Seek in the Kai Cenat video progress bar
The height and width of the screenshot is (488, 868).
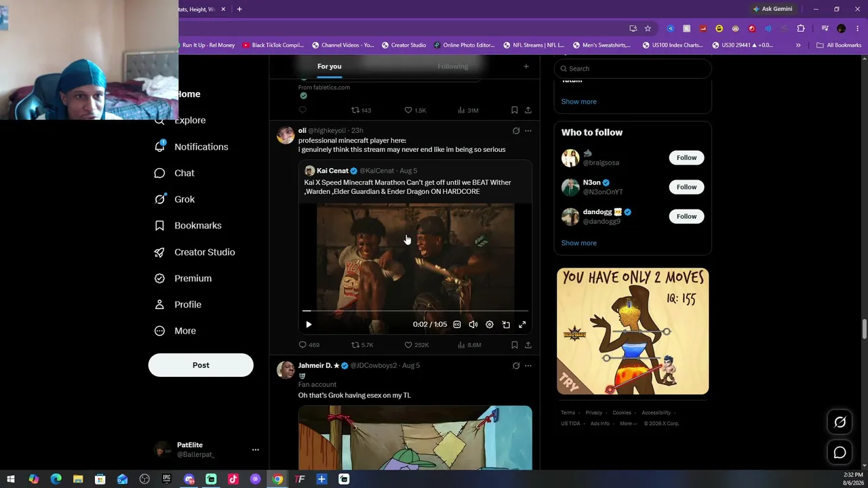pos(415,311)
